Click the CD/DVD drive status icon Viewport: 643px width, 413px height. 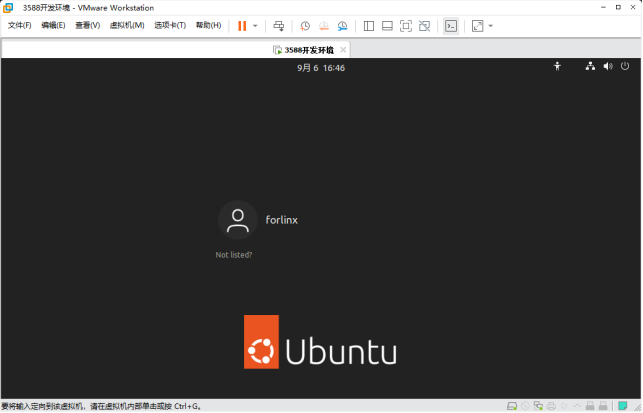pos(525,406)
